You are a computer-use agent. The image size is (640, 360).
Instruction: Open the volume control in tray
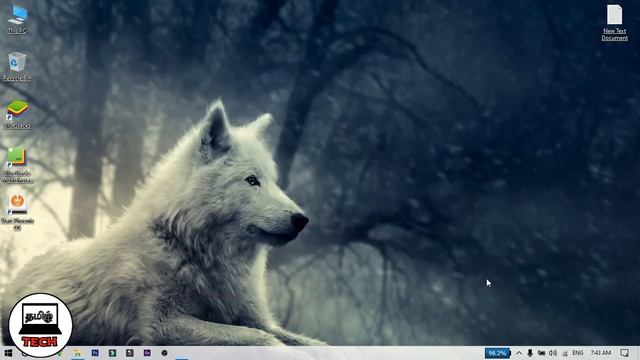553,353
